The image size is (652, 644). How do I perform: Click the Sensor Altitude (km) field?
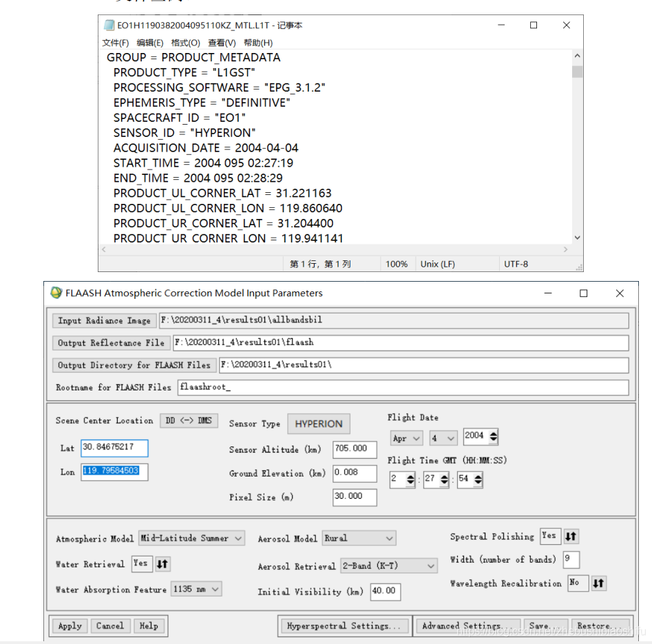[x=355, y=450]
